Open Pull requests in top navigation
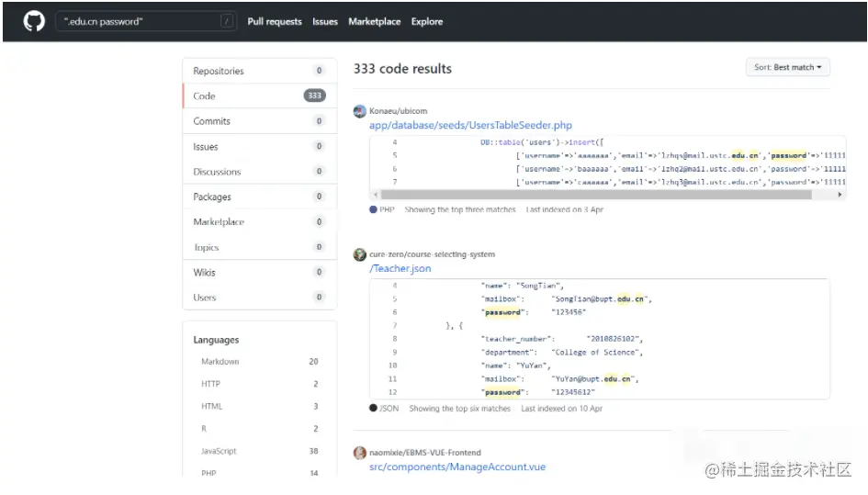 275,22
